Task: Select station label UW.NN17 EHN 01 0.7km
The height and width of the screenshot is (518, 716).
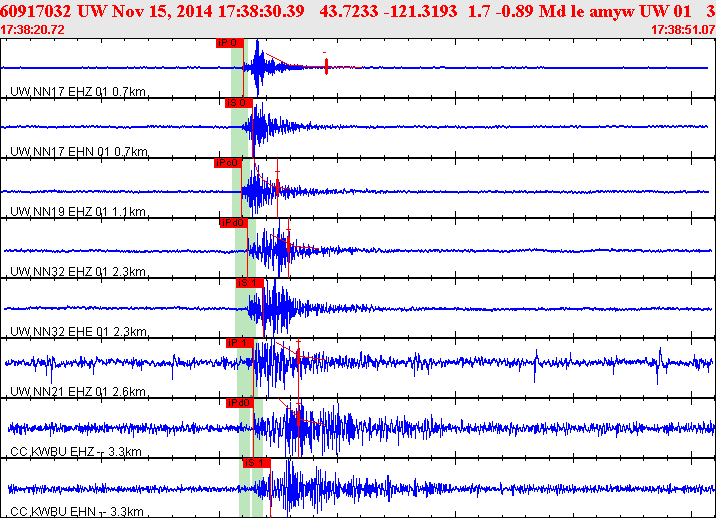Action: [79, 152]
